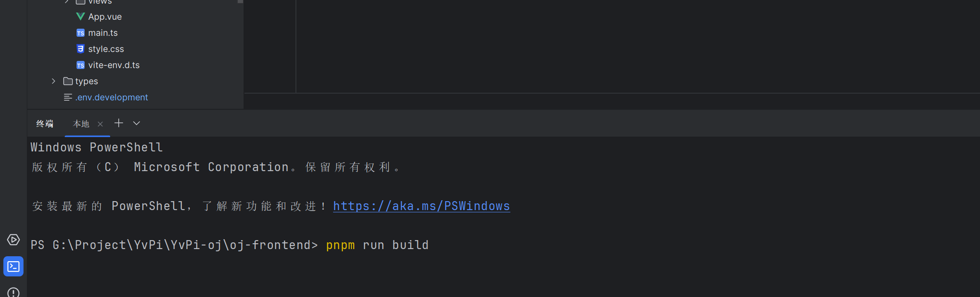Open App.vue from the project tree
Screen dimensions: 980x297
[x=105, y=17]
